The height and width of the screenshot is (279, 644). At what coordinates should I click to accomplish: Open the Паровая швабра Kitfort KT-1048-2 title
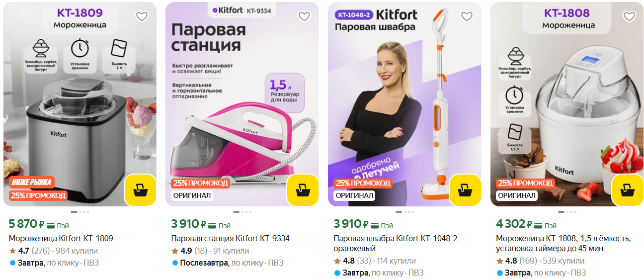pyautogui.click(x=396, y=243)
